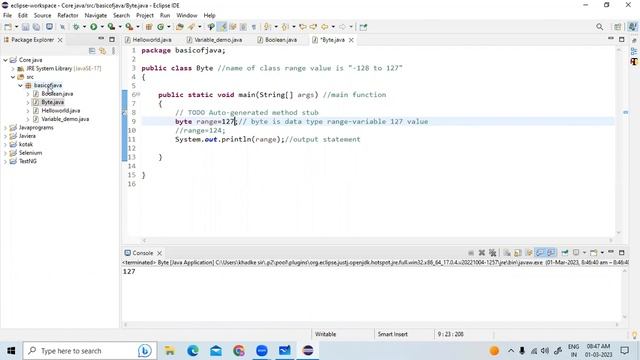The image size is (640, 360).
Task: Click the Coverage run icon in toolbar
Action: pyautogui.click(x=111, y=27)
